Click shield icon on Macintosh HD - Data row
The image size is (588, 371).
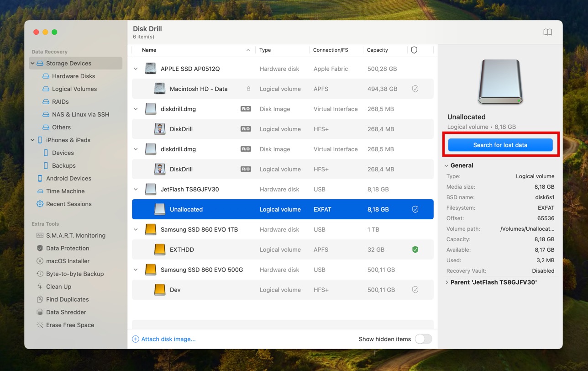click(x=415, y=89)
